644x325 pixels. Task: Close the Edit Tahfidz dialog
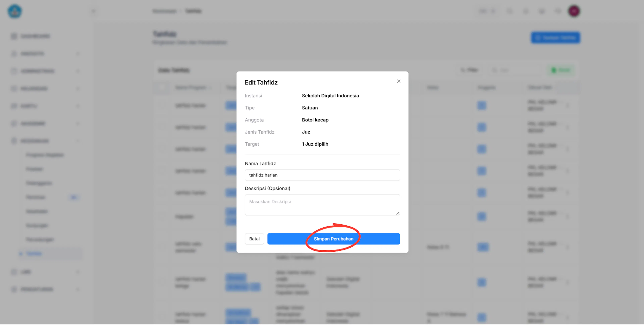click(398, 81)
